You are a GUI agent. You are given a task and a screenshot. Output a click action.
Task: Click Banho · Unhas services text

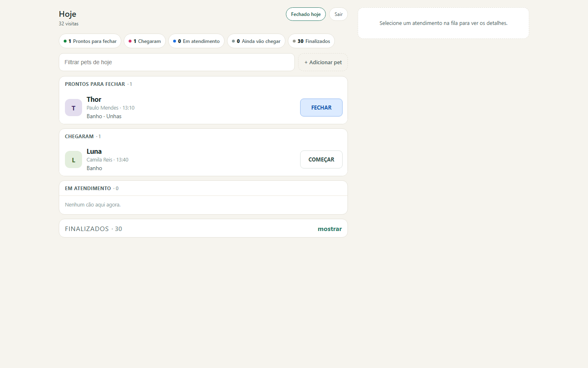click(x=104, y=116)
